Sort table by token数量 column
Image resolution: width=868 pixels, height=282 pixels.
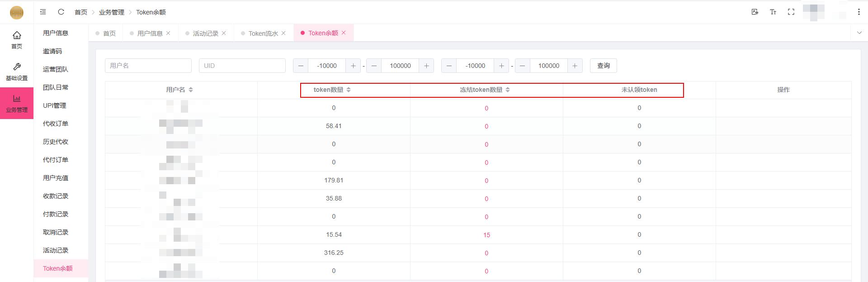348,90
